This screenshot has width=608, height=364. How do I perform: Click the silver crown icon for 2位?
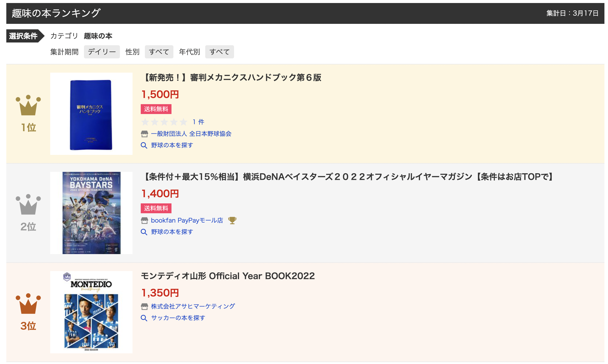[x=28, y=205]
